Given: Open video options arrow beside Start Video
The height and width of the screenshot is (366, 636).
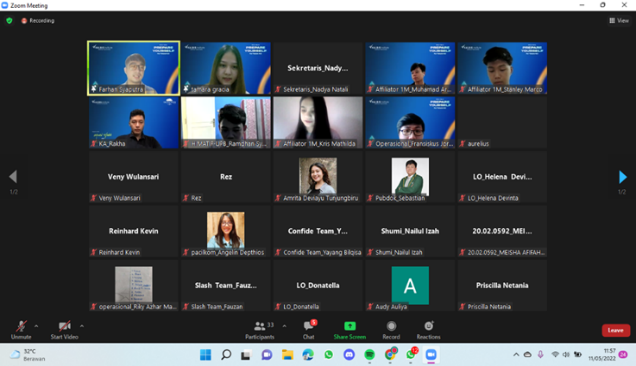Looking at the screenshot, I should 82,326.
